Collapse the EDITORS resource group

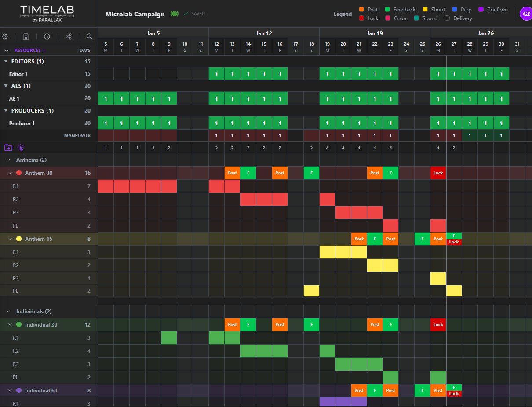(x=5, y=61)
